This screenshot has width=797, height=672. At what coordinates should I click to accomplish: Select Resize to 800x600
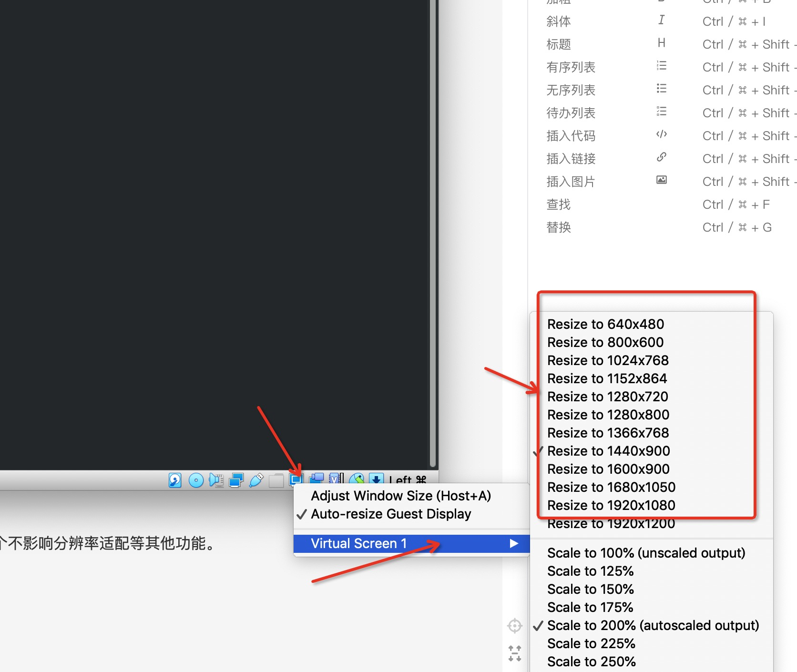pos(651,342)
